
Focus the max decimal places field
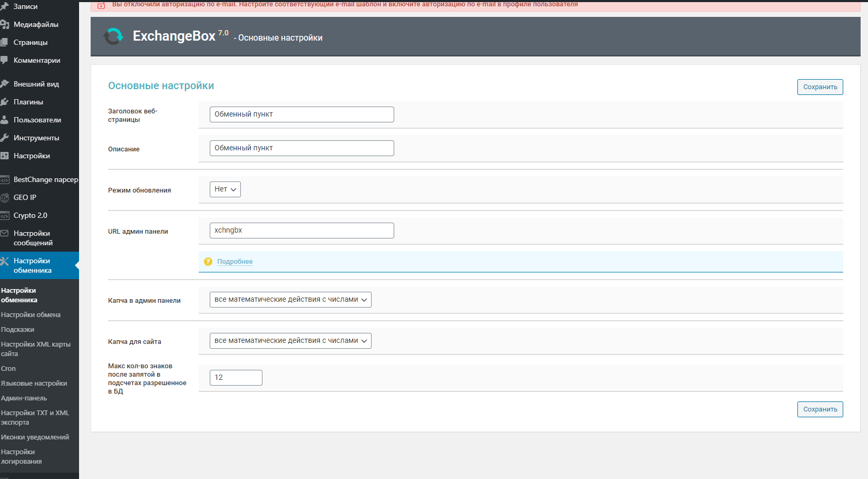[x=236, y=378]
